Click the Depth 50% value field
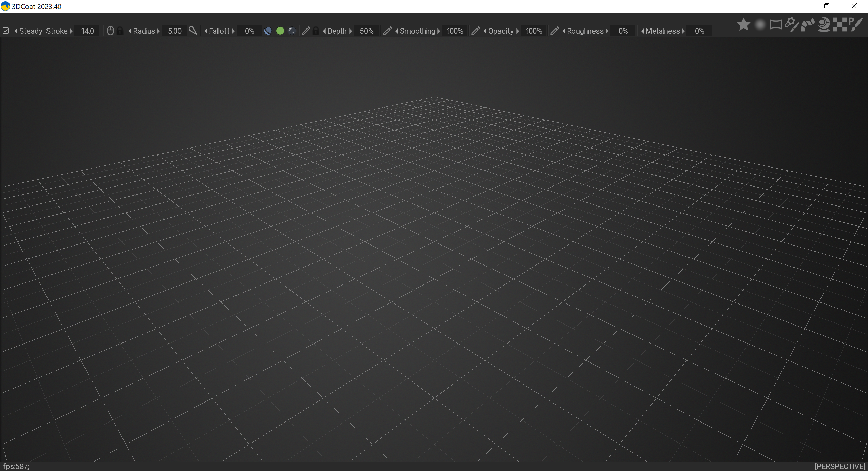Image resolution: width=868 pixels, height=471 pixels. pos(366,31)
